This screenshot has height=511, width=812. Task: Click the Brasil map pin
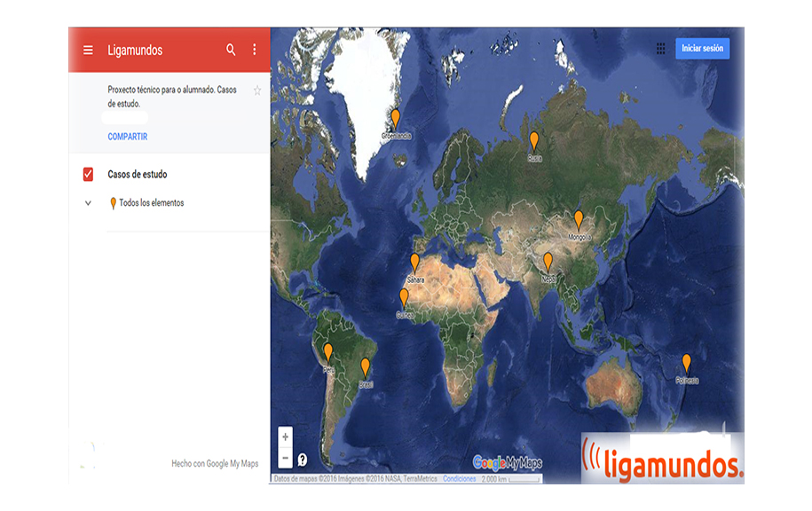point(365,367)
